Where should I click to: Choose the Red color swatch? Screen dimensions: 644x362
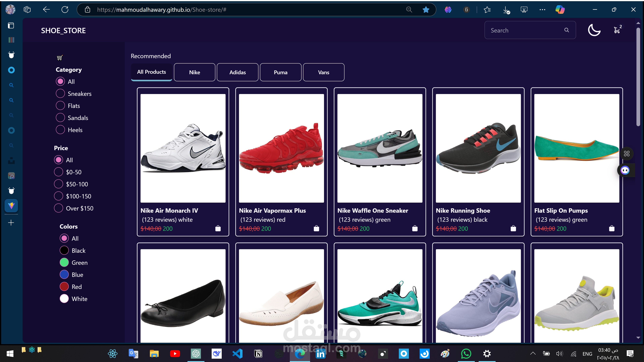64,287
